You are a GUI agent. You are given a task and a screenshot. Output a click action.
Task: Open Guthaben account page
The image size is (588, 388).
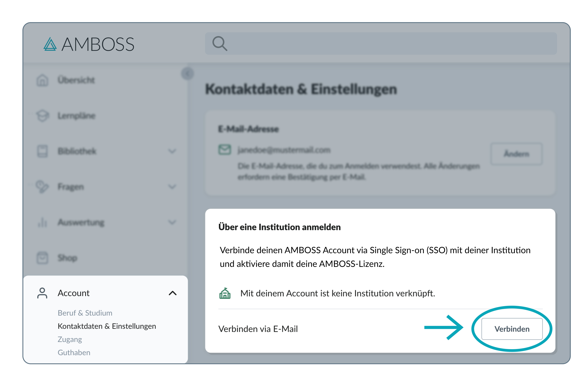pos(74,352)
